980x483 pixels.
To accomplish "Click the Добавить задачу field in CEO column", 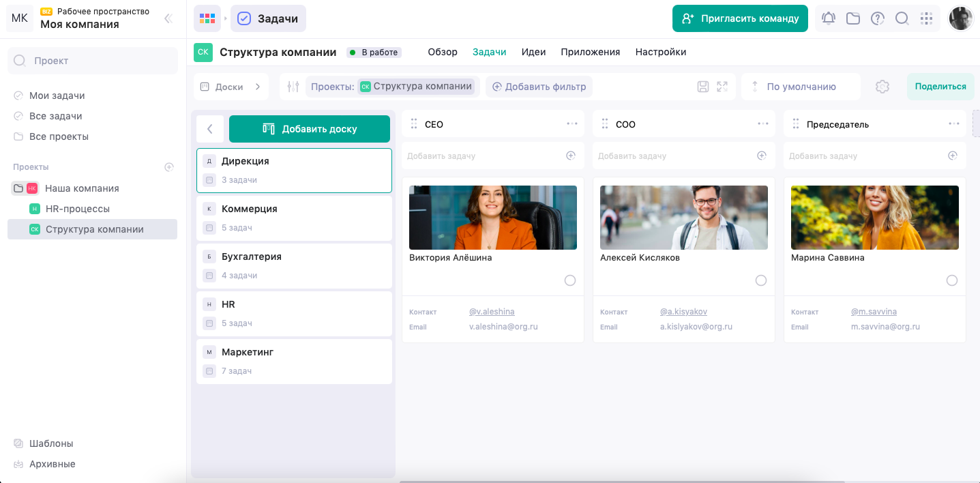I will click(493, 156).
